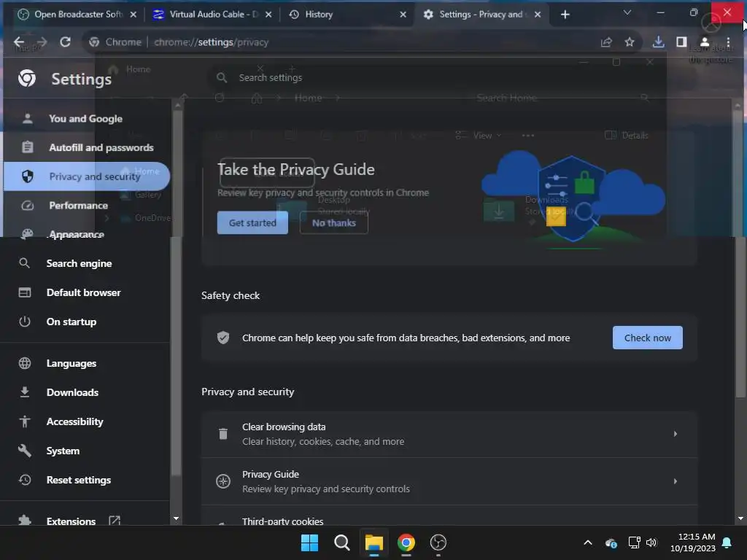Toggle the Chrome side panel icon
This screenshot has width=747, height=560.
681,42
